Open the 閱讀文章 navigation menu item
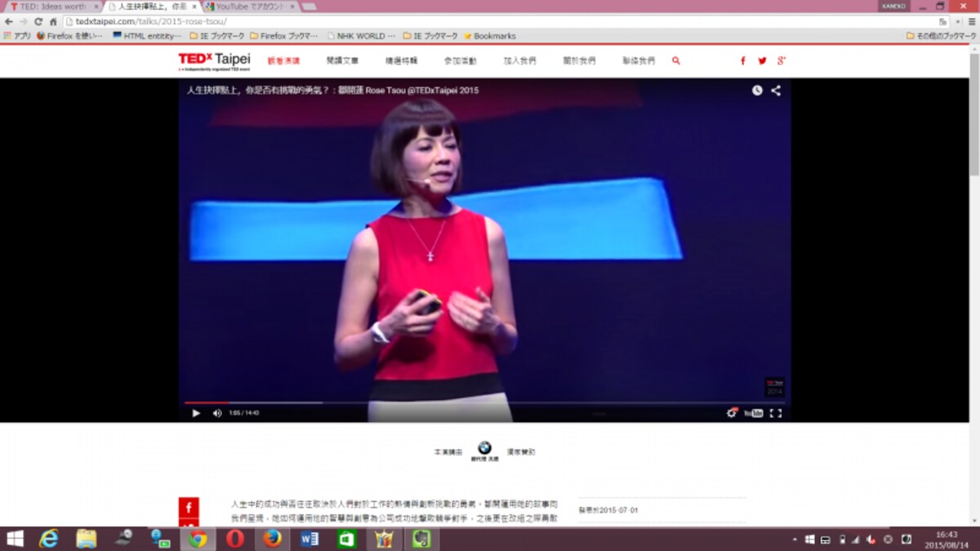The height and width of the screenshot is (551, 980). [x=342, y=60]
